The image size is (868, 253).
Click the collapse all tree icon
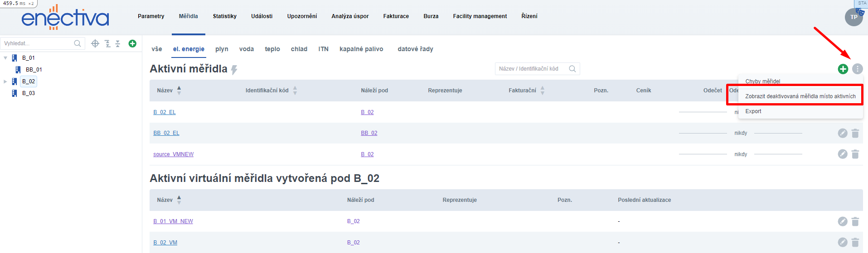coord(118,43)
